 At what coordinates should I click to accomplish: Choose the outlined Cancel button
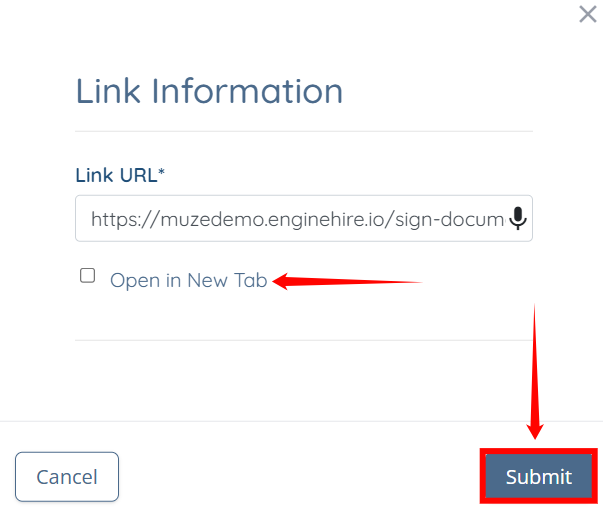pos(67,477)
